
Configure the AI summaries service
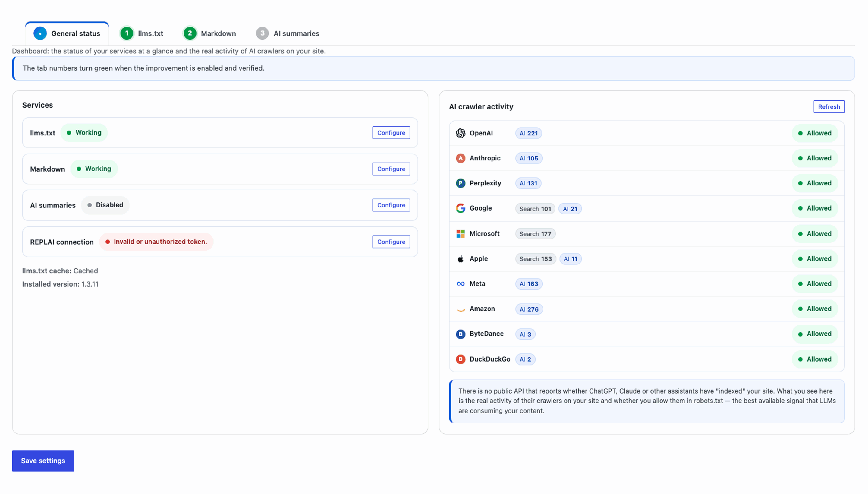[391, 205]
